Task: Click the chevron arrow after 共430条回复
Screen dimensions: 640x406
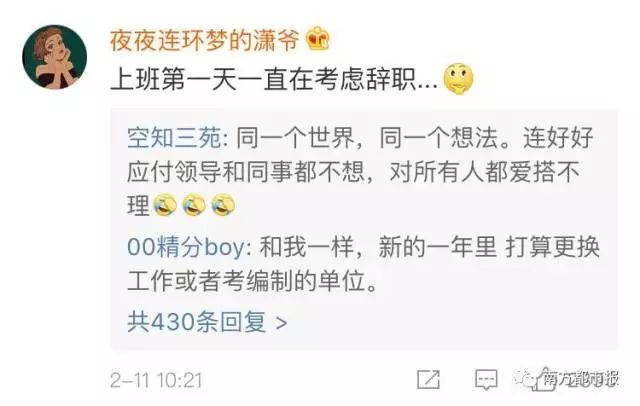Action: pyautogui.click(x=282, y=323)
